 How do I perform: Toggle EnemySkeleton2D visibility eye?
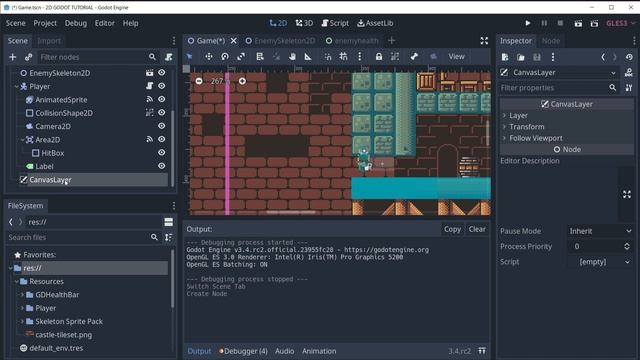tap(162, 73)
